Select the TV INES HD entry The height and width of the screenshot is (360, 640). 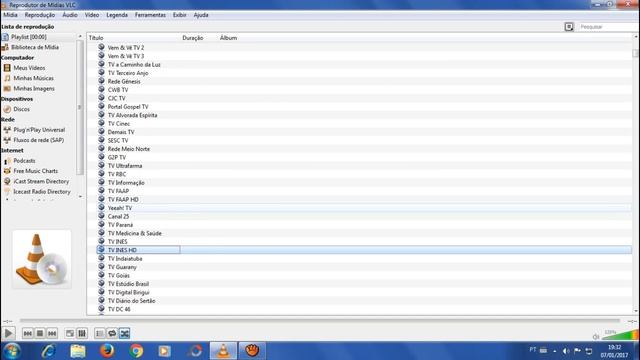point(122,250)
